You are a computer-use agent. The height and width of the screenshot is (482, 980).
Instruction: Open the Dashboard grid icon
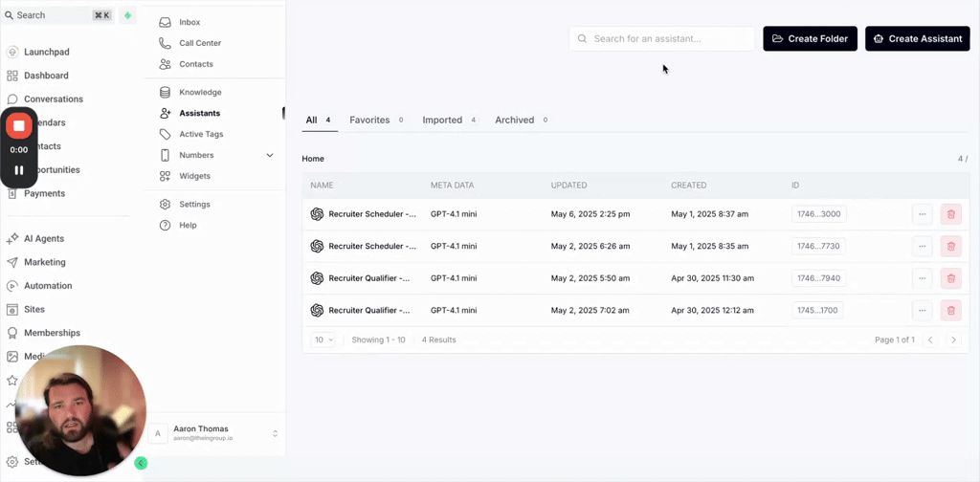coord(11,76)
